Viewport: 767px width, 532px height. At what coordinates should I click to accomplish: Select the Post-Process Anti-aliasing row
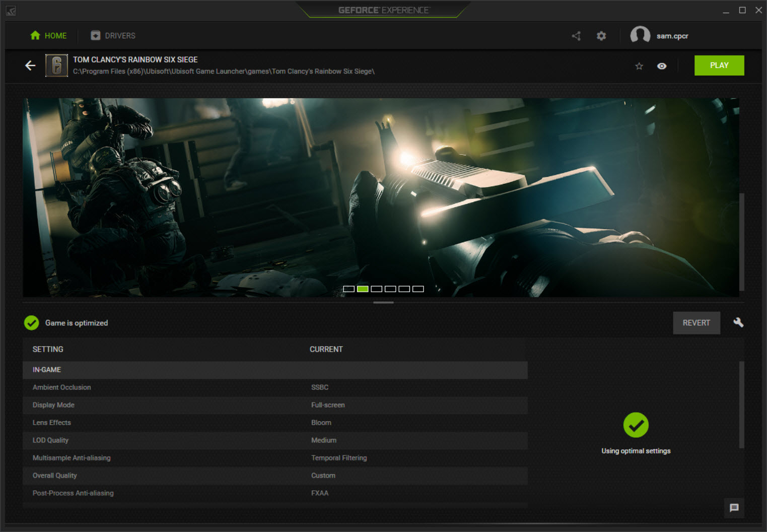click(x=275, y=493)
